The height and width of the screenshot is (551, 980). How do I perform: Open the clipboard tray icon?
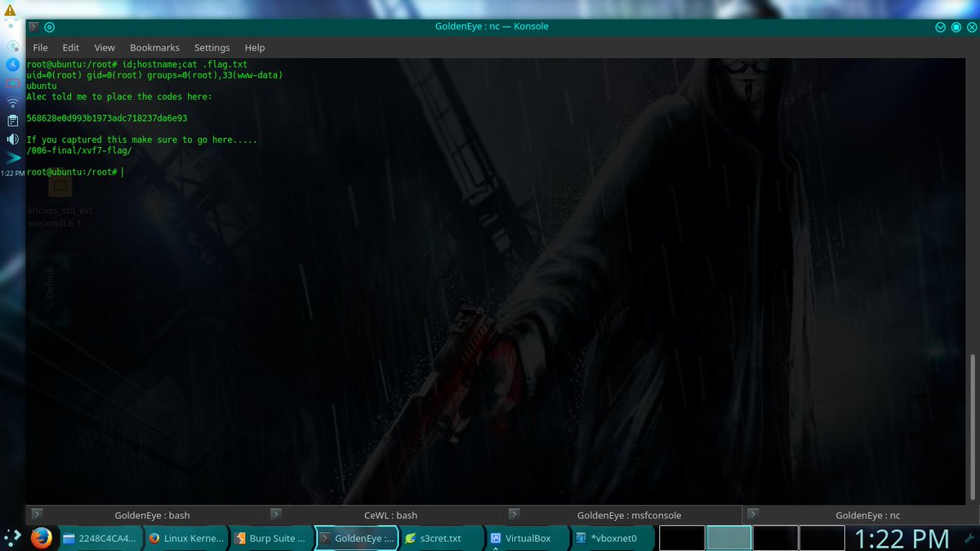click(x=12, y=121)
